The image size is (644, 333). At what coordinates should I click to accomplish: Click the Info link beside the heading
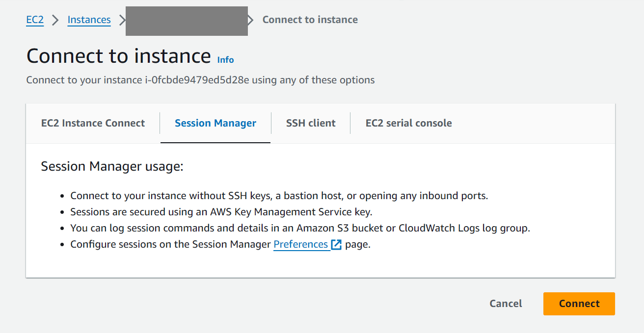pos(225,60)
